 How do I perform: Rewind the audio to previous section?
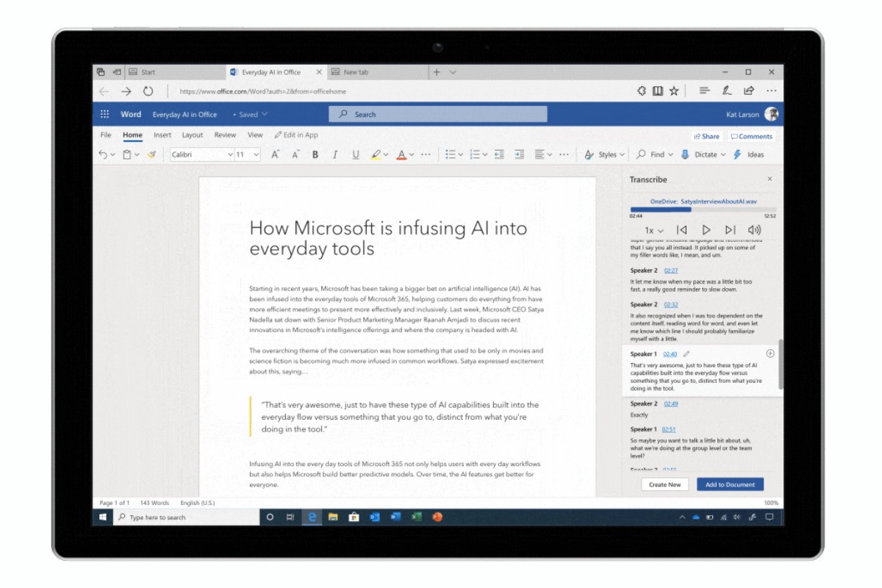pyautogui.click(x=683, y=230)
